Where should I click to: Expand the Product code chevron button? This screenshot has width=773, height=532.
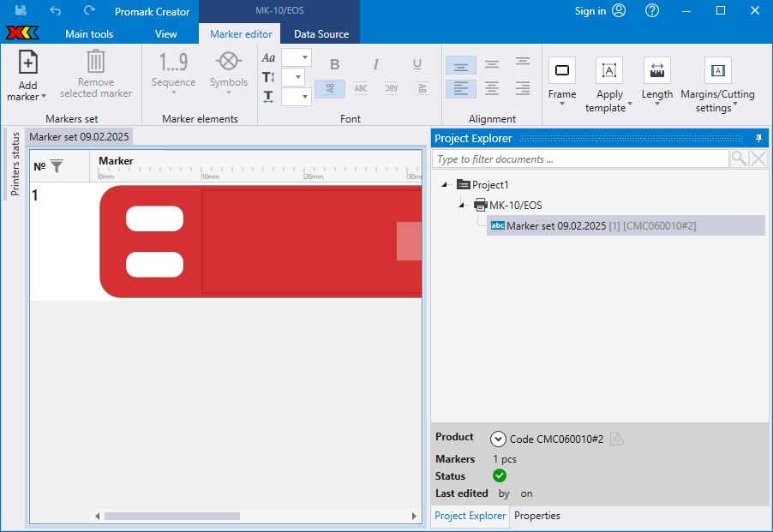(498, 439)
